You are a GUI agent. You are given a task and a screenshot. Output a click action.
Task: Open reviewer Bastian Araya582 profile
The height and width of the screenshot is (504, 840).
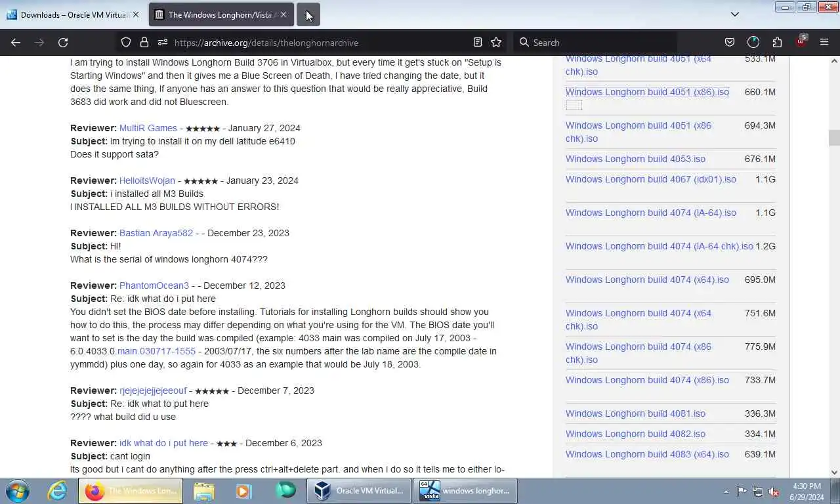pyautogui.click(x=156, y=233)
